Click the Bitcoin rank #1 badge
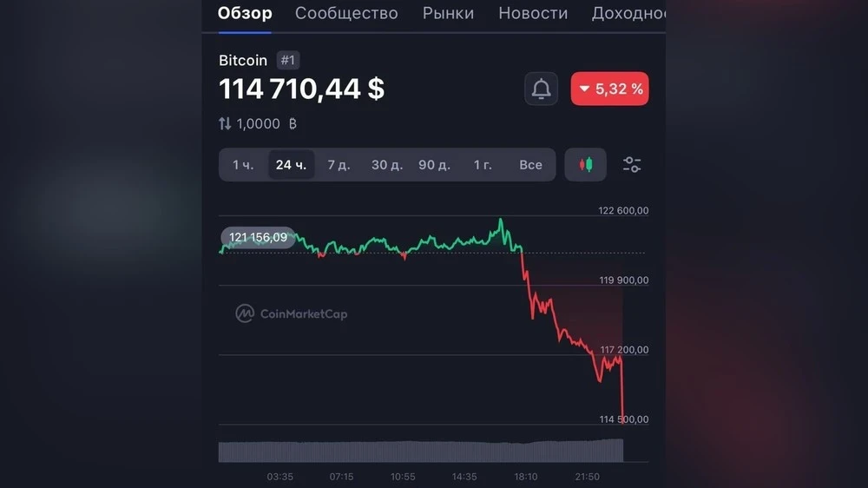The height and width of the screenshot is (488, 868). click(287, 61)
